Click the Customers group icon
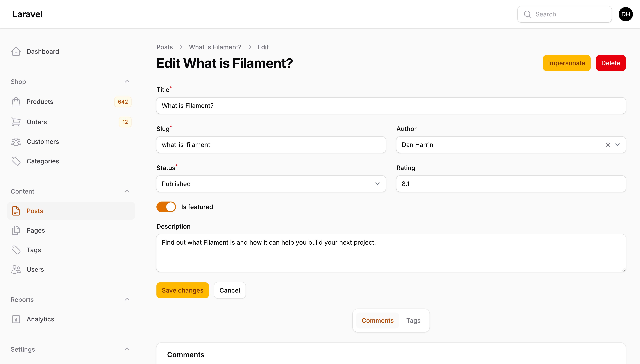The height and width of the screenshot is (364, 640). coord(16,142)
